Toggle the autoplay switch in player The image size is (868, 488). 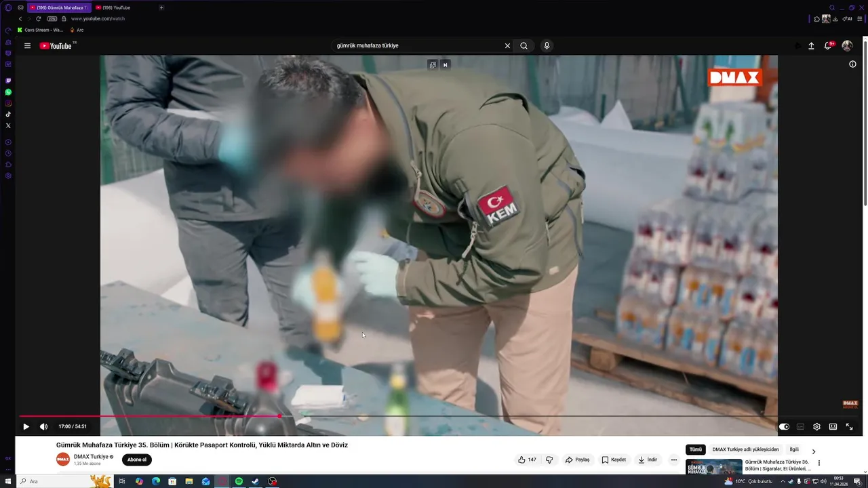(x=784, y=427)
